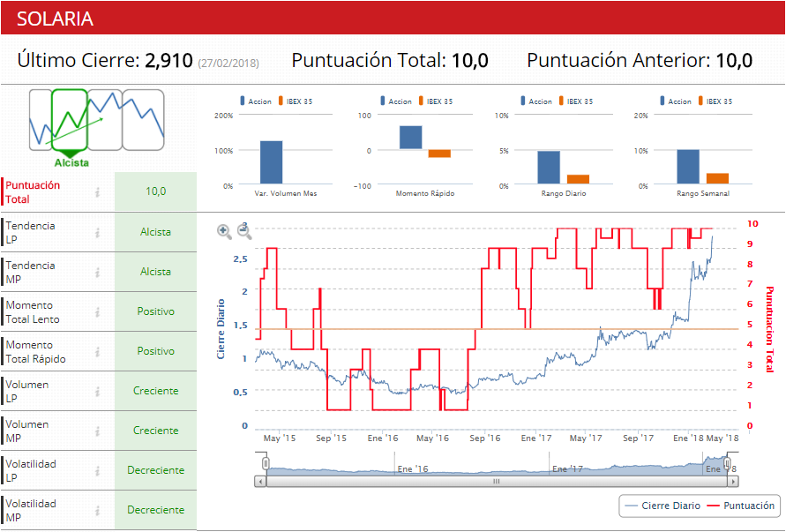Image resolution: width=786 pixels, height=532 pixels.
Task: Open info icon beside Volumen LP
Action: pyautogui.click(x=98, y=391)
